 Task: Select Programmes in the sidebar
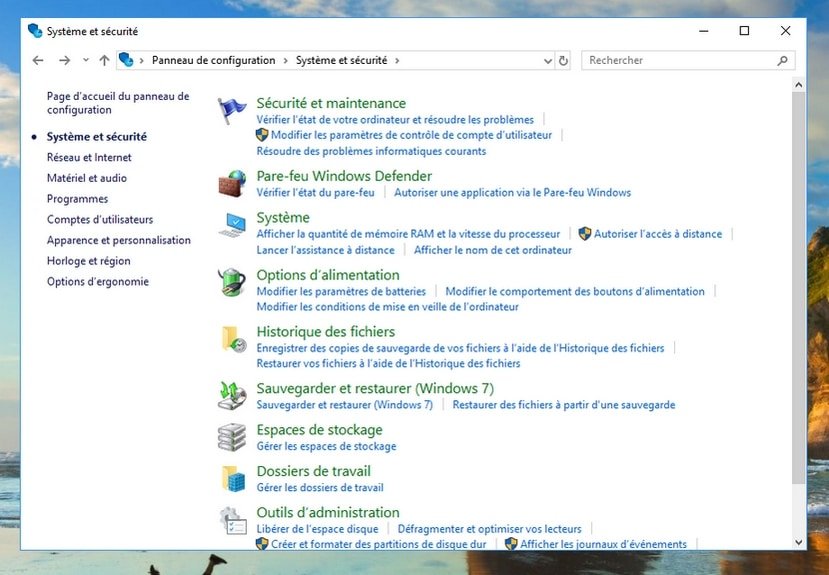(x=77, y=199)
